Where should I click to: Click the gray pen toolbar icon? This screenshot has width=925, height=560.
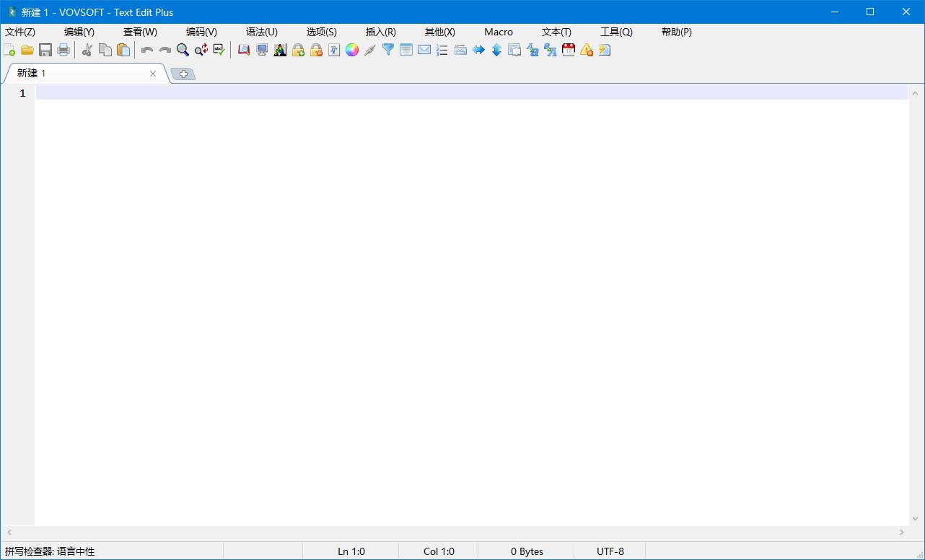tap(370, 50)
